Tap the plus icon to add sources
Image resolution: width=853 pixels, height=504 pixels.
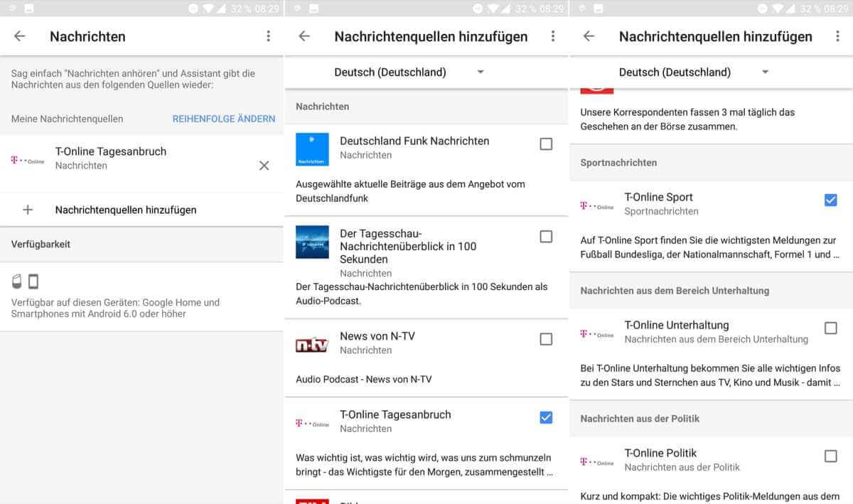[28, 210]
